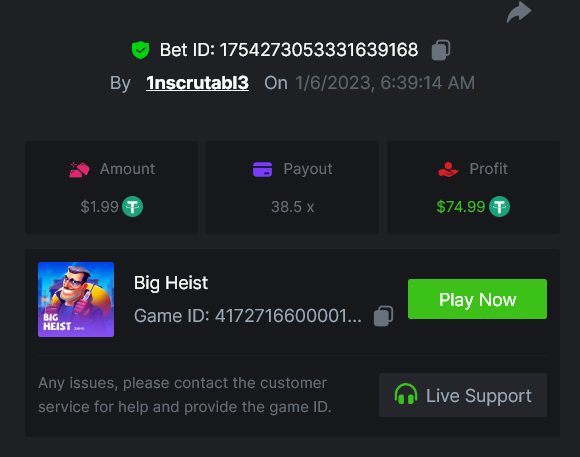Click the Live Support headphones icon
This screenshot has height=457, width=580.
[x=406, y=394]
